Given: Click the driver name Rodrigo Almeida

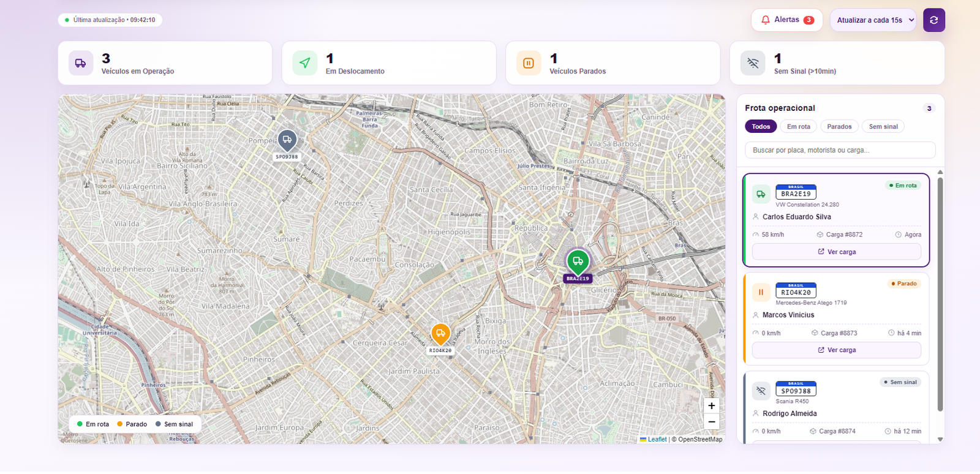Looking at the screenshot, I should [790, 413].
